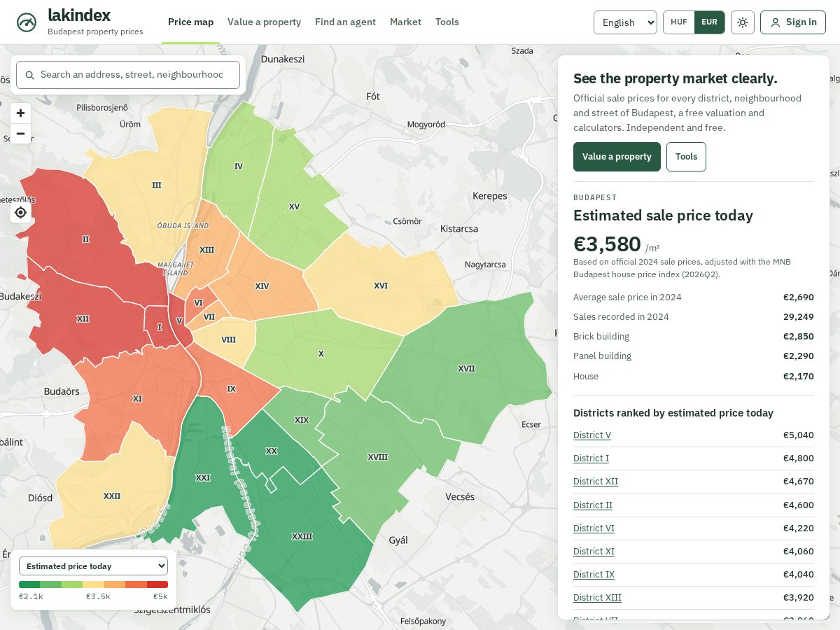This screenshot has width=840, height=630.
Task: Open the District IX link
Action: coord(594,575)
